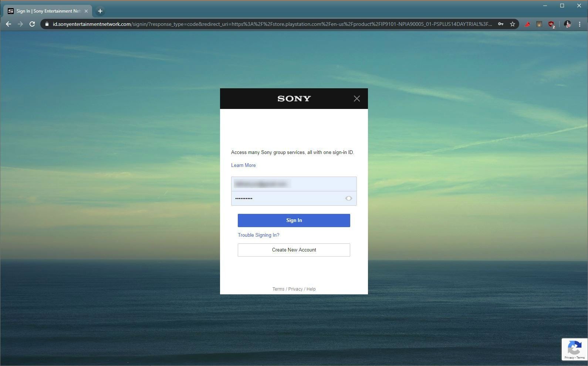This screenshot has width=588, height=366.
Task: Click the reCAPTCHA badge
Action: (x=574, y=349)
